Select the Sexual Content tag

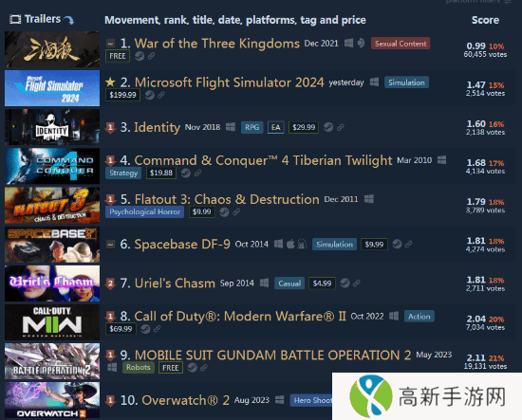(401, 44)
